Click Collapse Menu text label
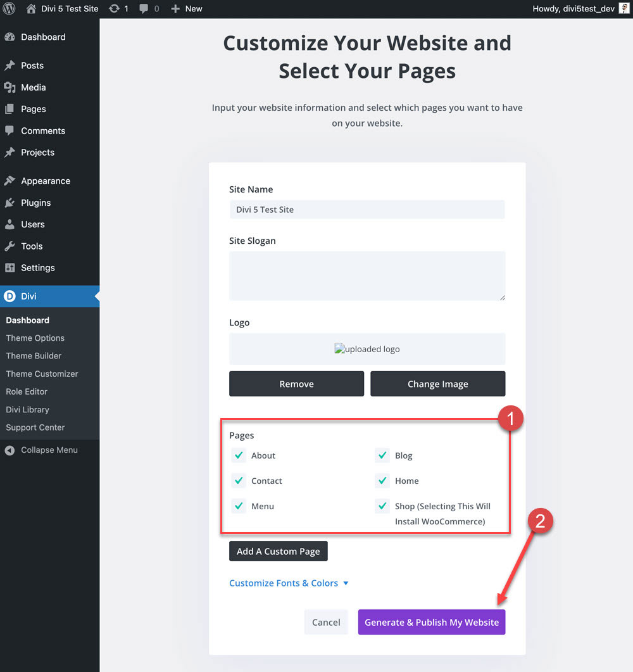This screenshot has width=633, height=672. tap(49, 450)
